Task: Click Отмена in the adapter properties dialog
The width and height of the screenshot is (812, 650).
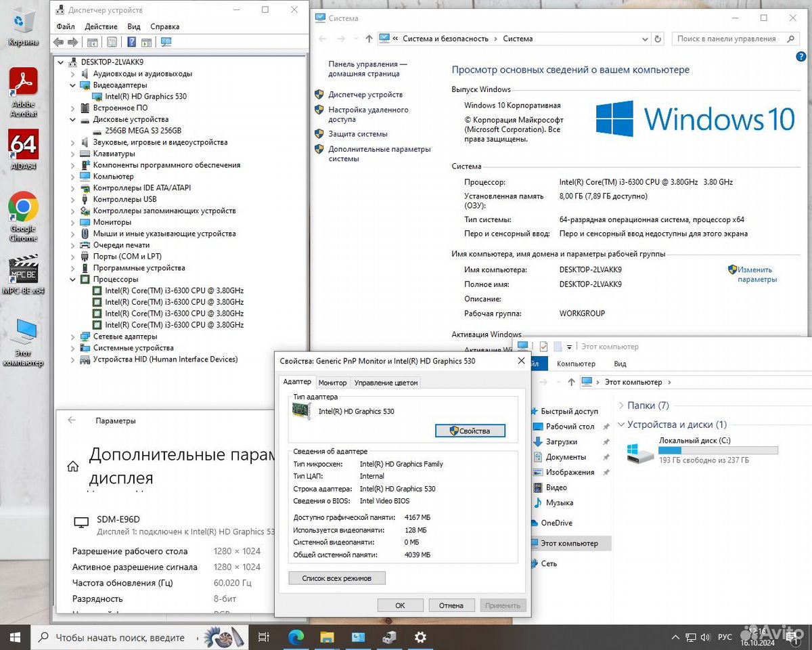Action: tap(451, 605)
